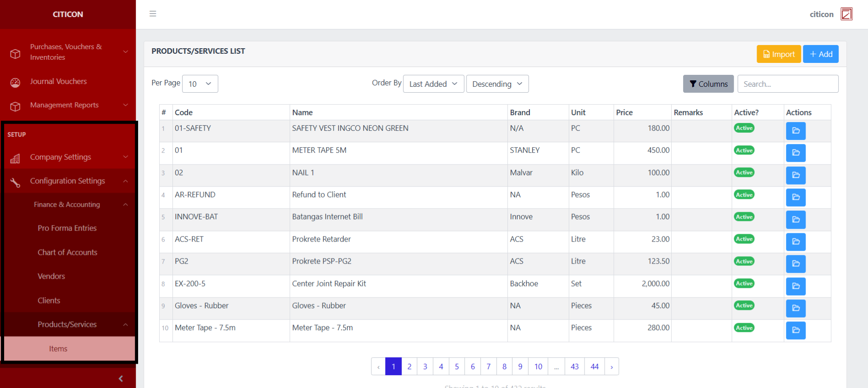
Task: Open the AR-REFUND row folder icon
Action: point(796,197)
